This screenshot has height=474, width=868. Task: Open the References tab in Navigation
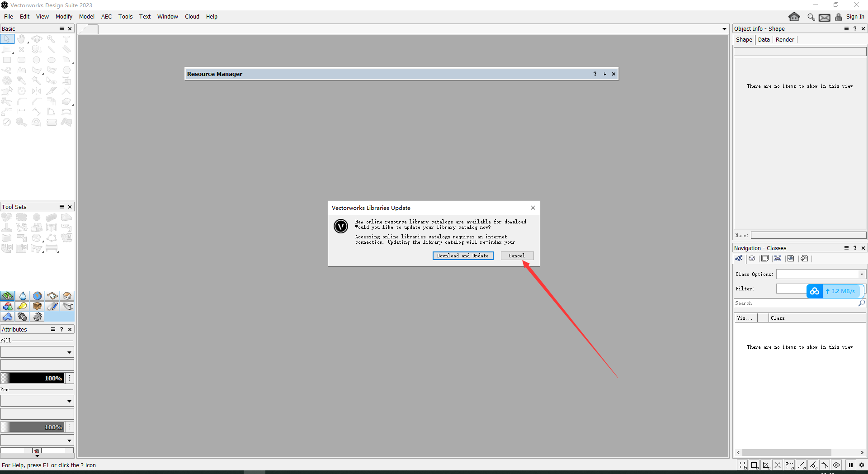804,259
